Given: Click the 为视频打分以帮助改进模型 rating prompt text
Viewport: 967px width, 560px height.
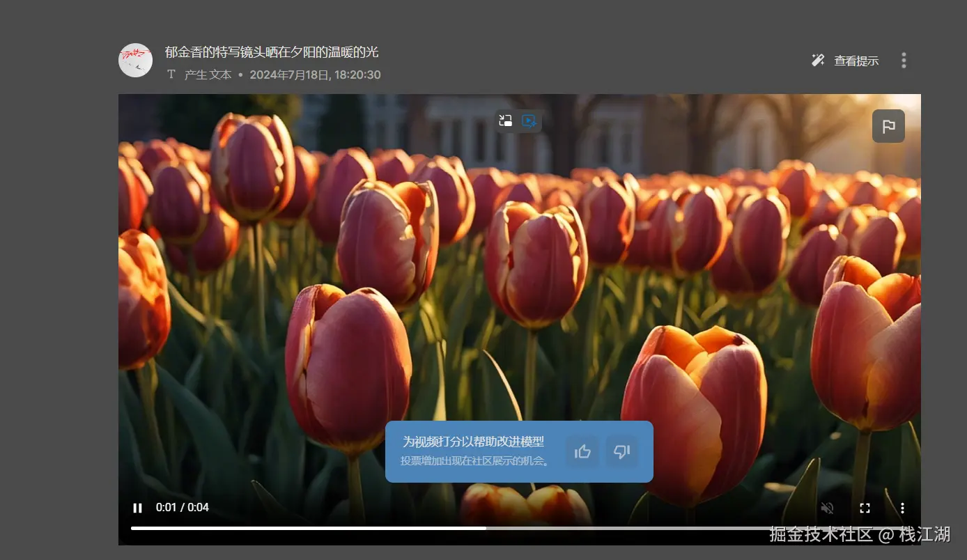Looking at the screenshot, I should [x=473, y=442].
